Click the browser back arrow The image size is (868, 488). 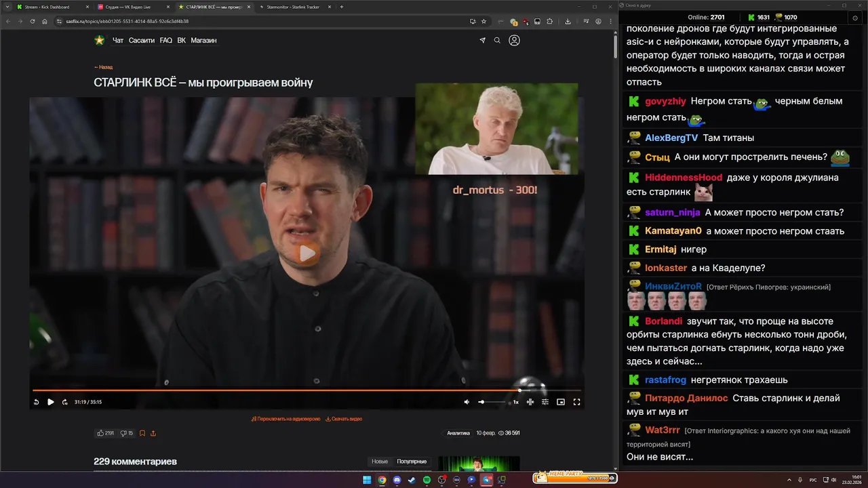8,21
